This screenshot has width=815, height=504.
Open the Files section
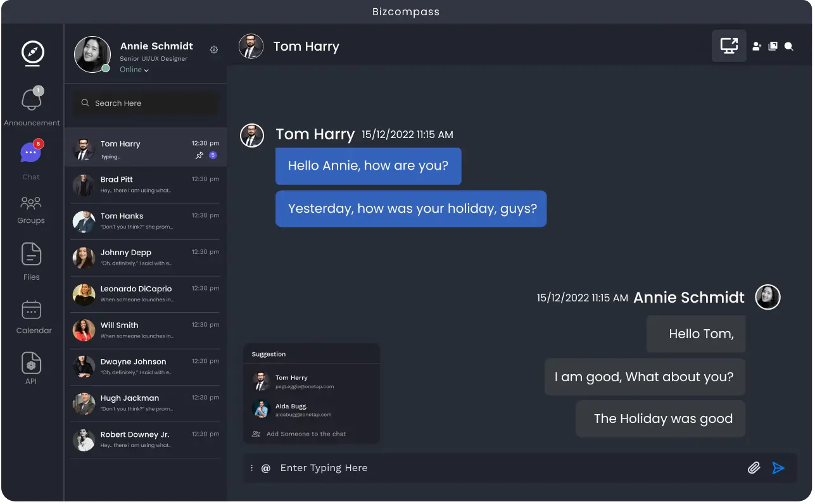click(x=31, y=261)
